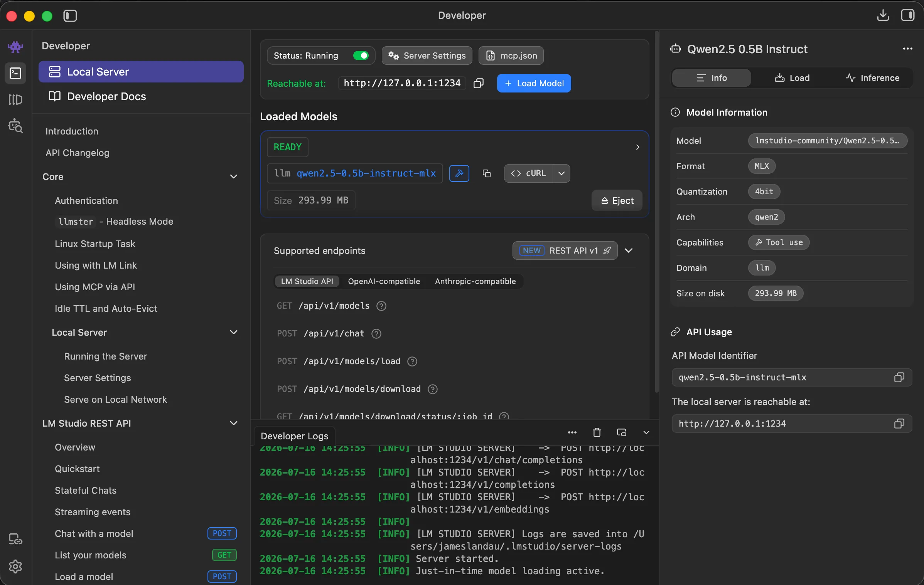Select Local Server in the sidebar
The height and width of the screenshot is (585, 924).
point(141,72)
